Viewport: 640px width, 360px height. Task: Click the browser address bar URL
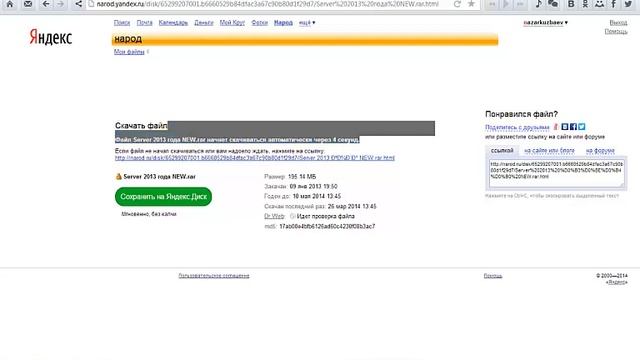[x=268, y=4]
